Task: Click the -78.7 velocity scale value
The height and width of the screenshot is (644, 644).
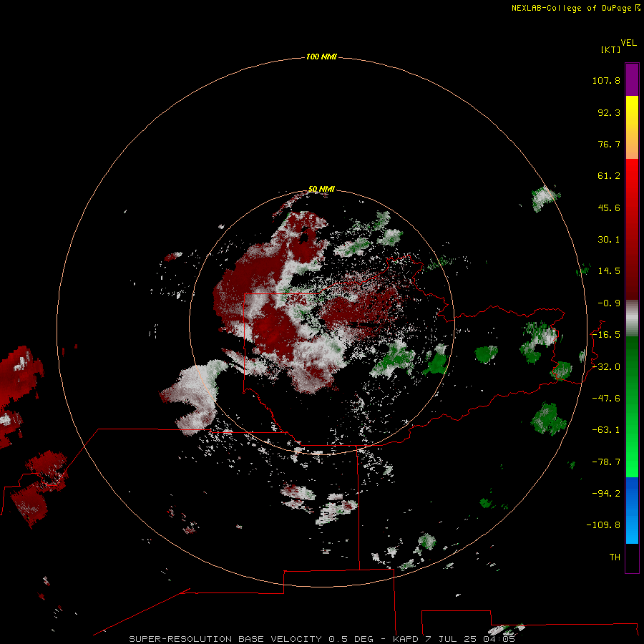Action: [x=606, y=462]
